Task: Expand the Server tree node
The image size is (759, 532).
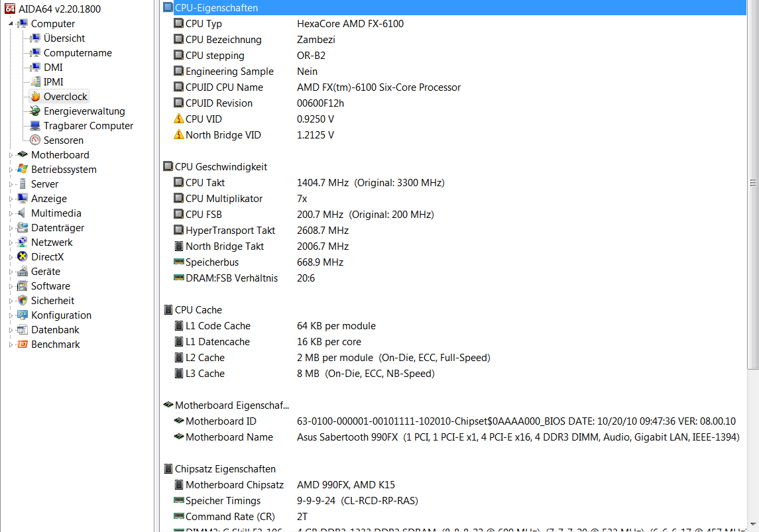Action: tap(11, 184)
